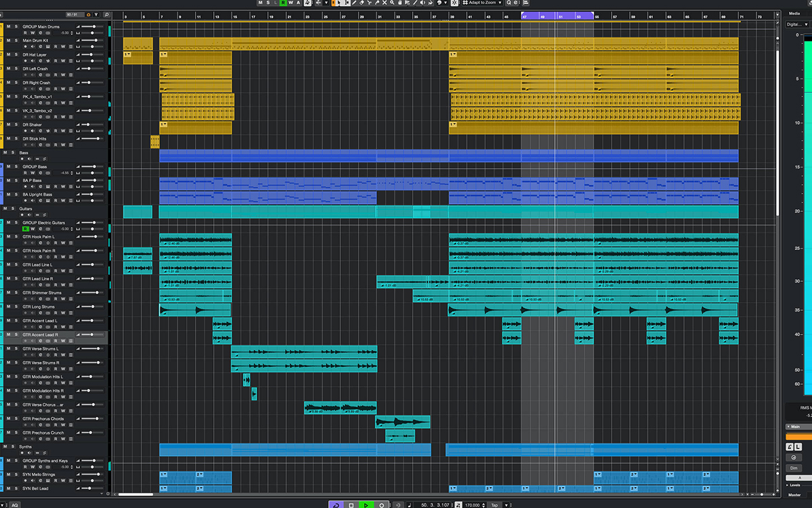Select the Draw pencil tool
The image size is (812, 508).
coord(354,3)
